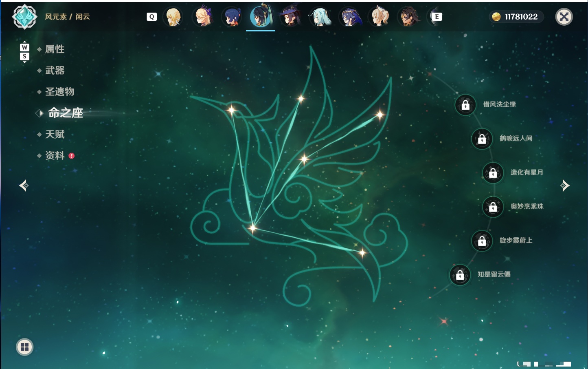Screen dimensions: 588x369
Task: Go to previous character with left arrow
Action: tap(24, 186)
